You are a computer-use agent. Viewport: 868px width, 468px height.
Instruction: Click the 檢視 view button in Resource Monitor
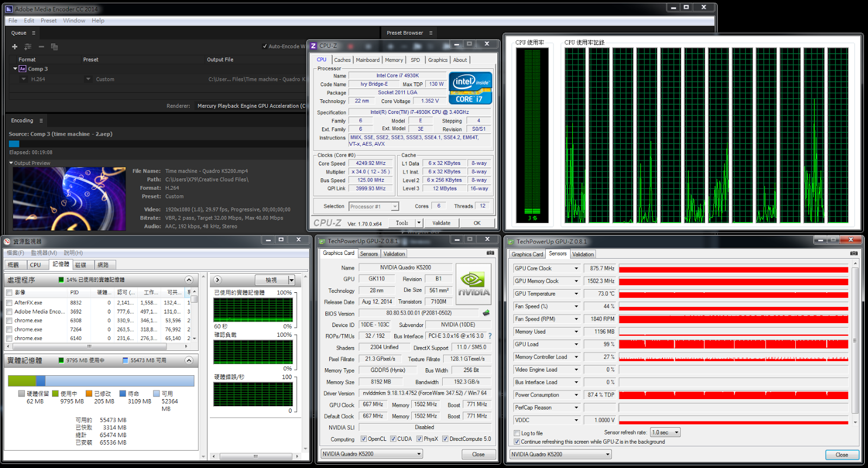(x=271, y=280)
